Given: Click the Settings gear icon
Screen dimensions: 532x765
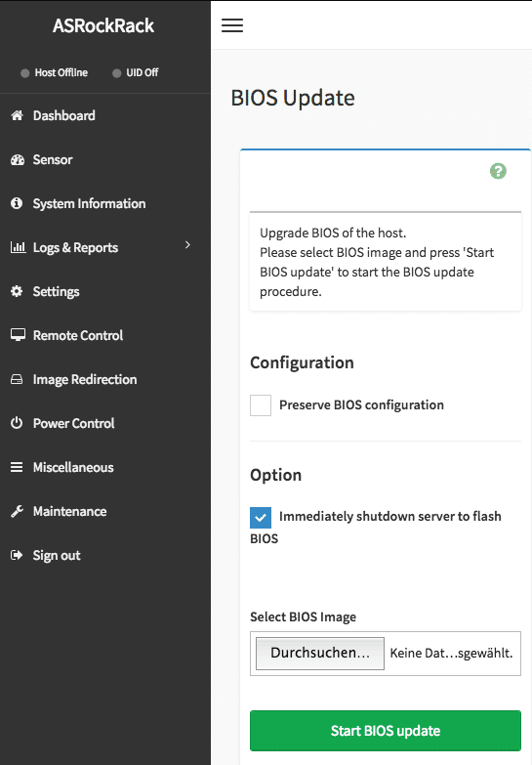Looking at the screenshot, I should tap(17, 291).
